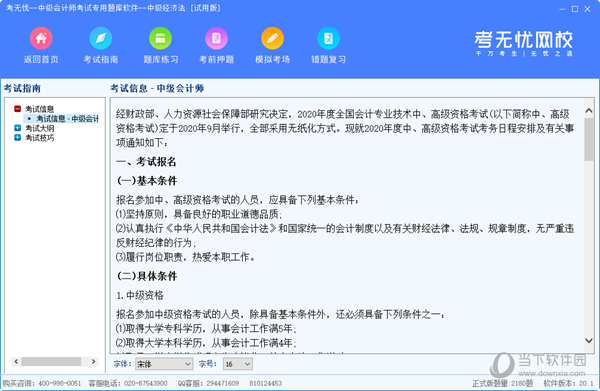Click the 软件版本 status entry

tap(568, 383)
